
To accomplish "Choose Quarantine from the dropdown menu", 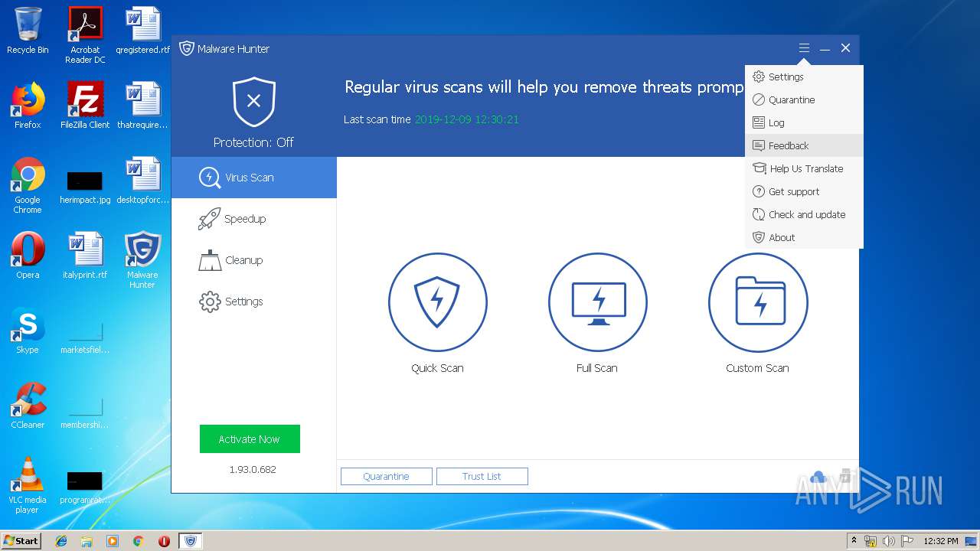I will (x=804, y=99).
